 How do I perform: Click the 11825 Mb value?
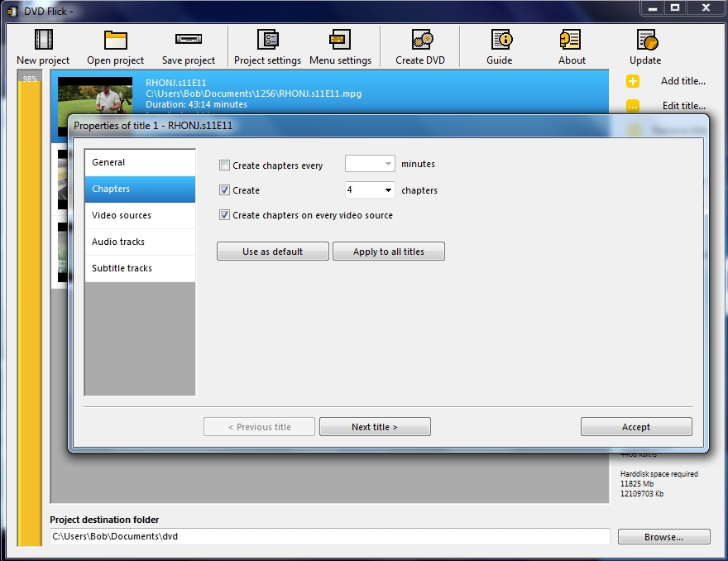(x=637, y=484)
